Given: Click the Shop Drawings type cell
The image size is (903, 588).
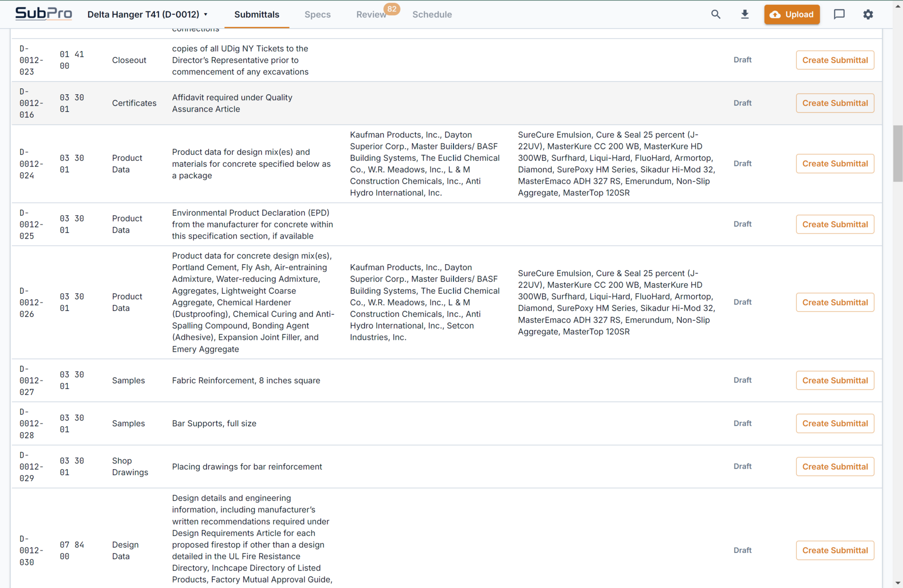Looking at the screenshot, I should [130, 467].
